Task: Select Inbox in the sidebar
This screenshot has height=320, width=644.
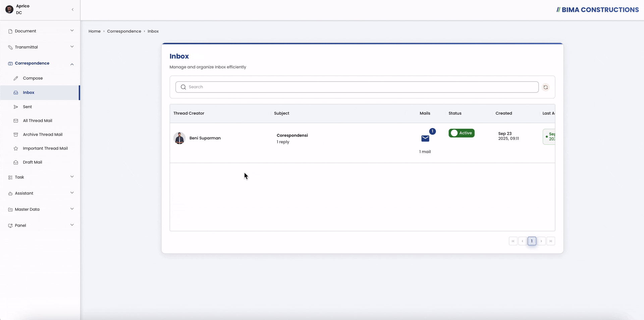Action: [x=40, y=92]
